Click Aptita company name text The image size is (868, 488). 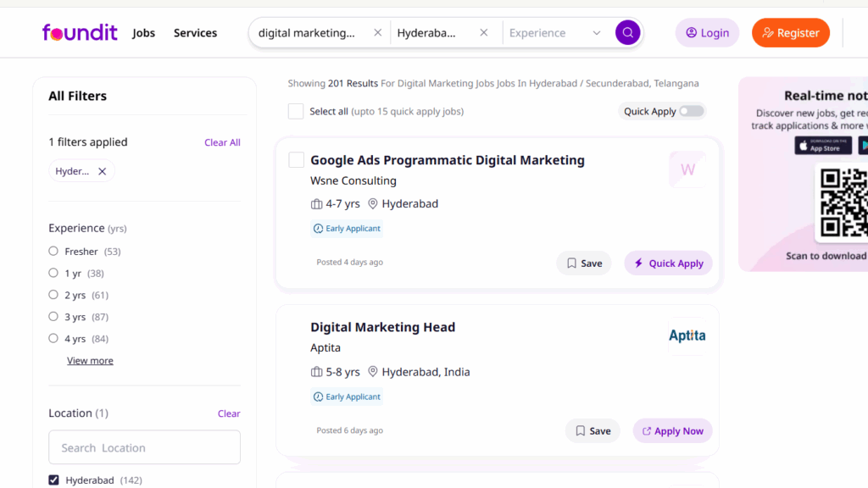click(x=325, y=348)
